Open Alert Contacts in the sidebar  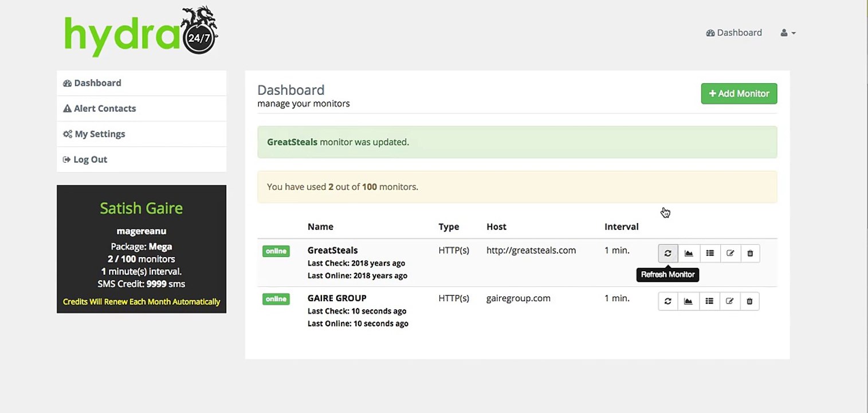click(142, 108)
